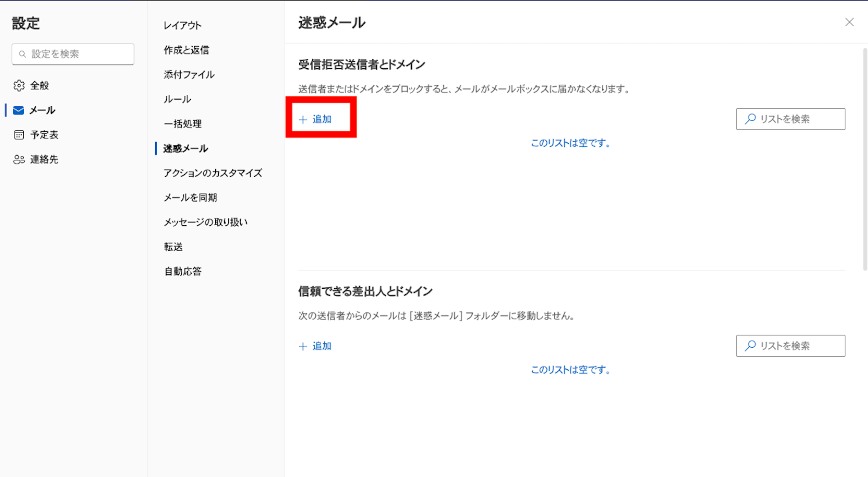868x477 pixels.
Task: Open Contacts (連絡先) people icon
Action: click(x=19, y=159)
